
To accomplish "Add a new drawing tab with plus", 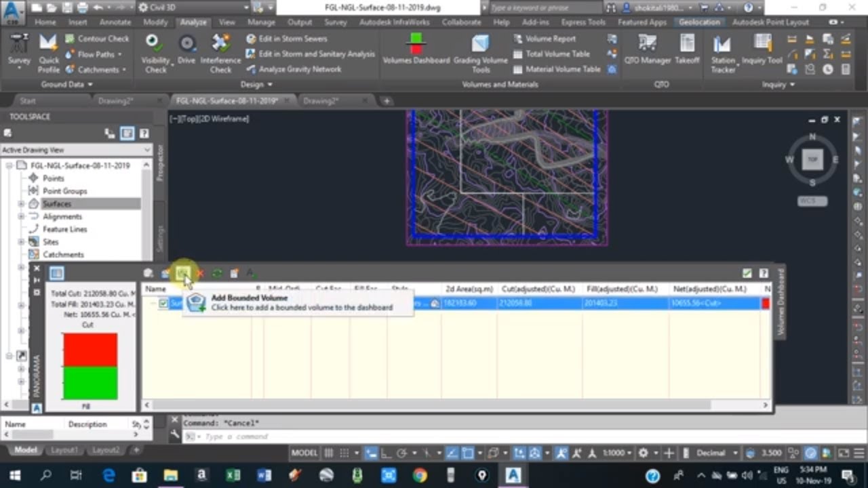I will [387, 101].
